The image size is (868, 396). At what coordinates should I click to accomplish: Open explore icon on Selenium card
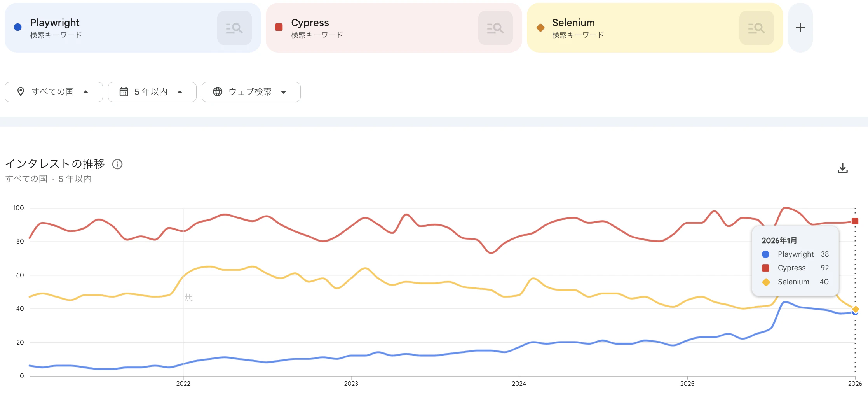coord(756,28)
